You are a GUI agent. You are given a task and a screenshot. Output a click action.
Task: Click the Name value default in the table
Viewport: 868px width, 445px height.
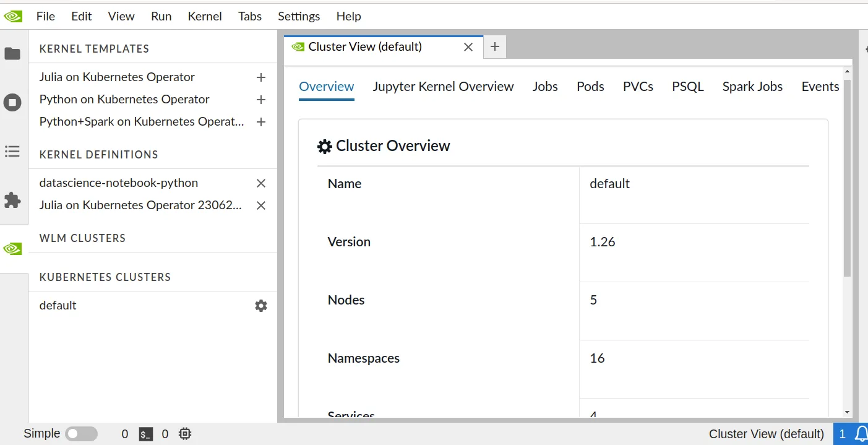point(609,184)
